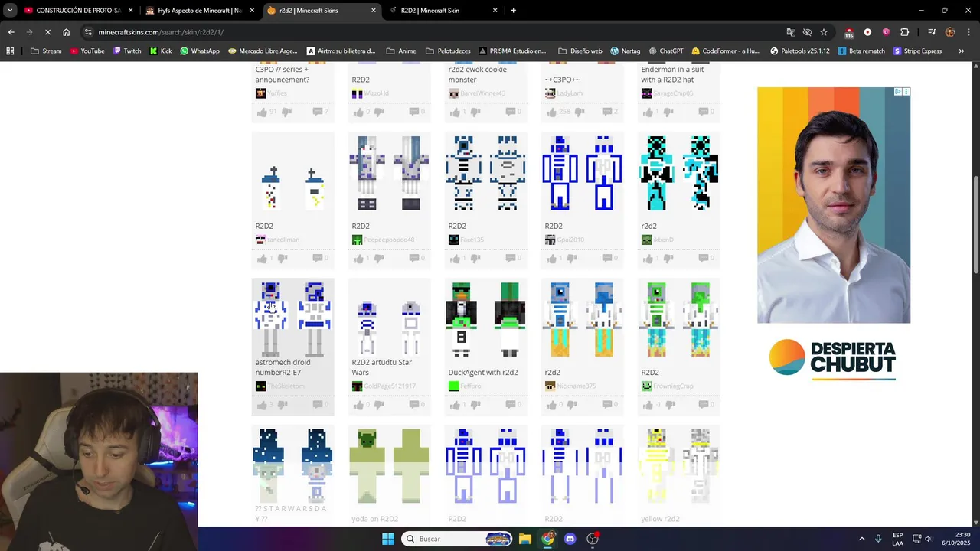Viewport: 980px width, 551px height.
Task: Open Anime bookmarks folder
Action: [x=402, y=51]
